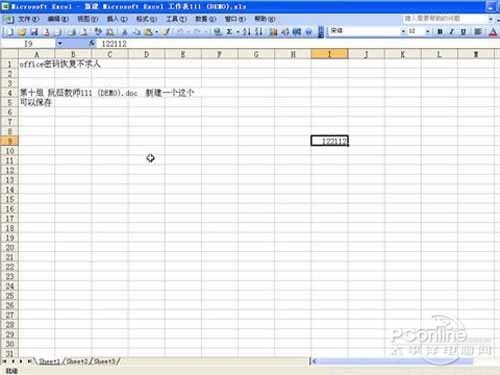Image resolution: width=500 pixels, height=375 pixels.
Task: Click the Save floppy disk icon
Action: [x=34, y=32]
